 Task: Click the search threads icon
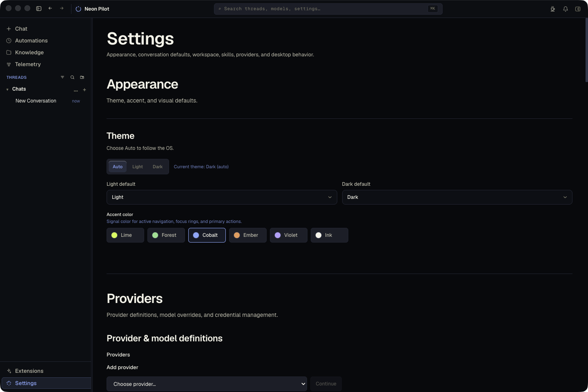point(72,77)
